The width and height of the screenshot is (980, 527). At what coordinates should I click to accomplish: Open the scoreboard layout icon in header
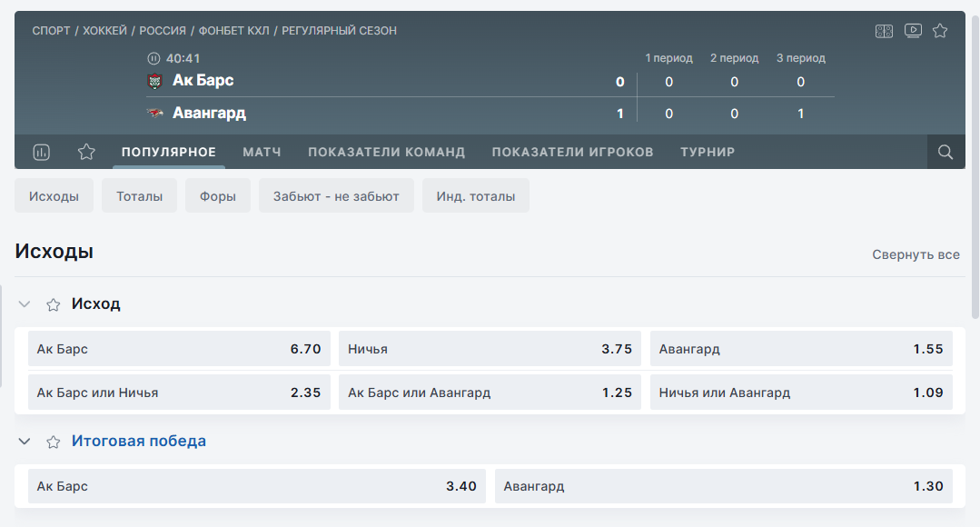pos(884,31)
